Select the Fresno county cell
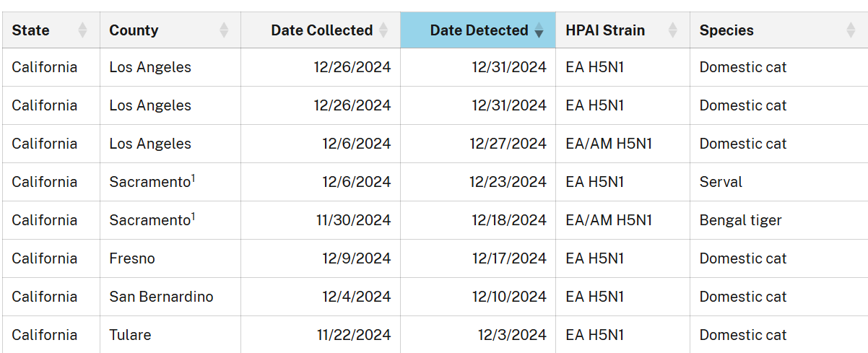The width and height of the screenshot is (868, 353). click(170, 258)
